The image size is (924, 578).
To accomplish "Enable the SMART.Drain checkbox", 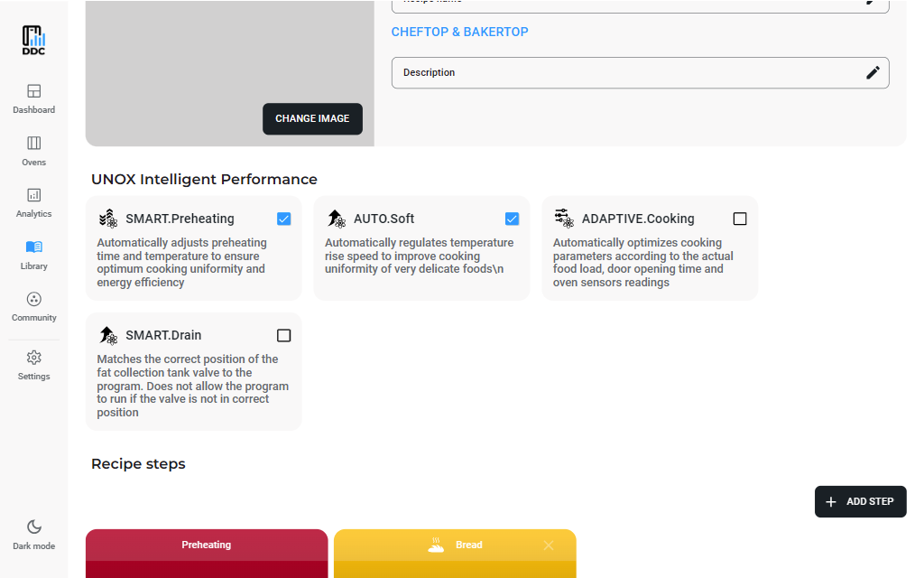I will tap(284, 335).
